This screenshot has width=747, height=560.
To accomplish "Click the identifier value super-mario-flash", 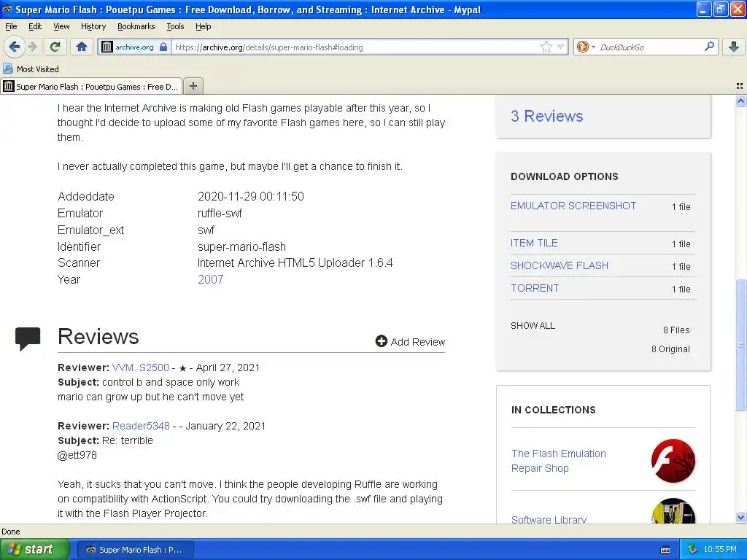I will [x=241, y=246].
